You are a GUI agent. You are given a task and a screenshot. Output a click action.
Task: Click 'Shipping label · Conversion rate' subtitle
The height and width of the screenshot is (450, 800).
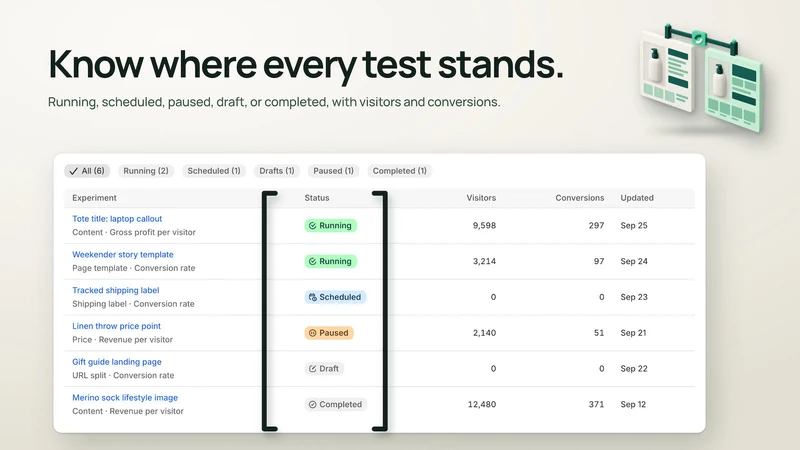(133, 304)
